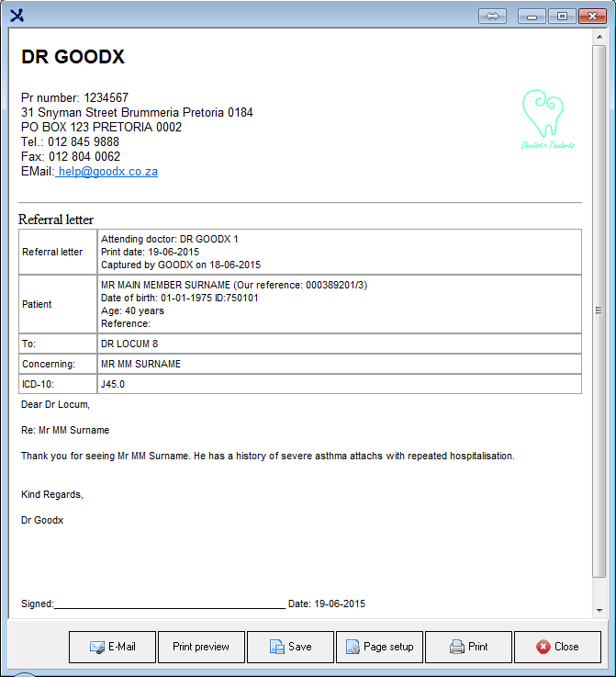The height and width of the screenshot is (677, 616).
Task: Click the serif 'Referral letter' heading above the table
Action: (56, 220)
